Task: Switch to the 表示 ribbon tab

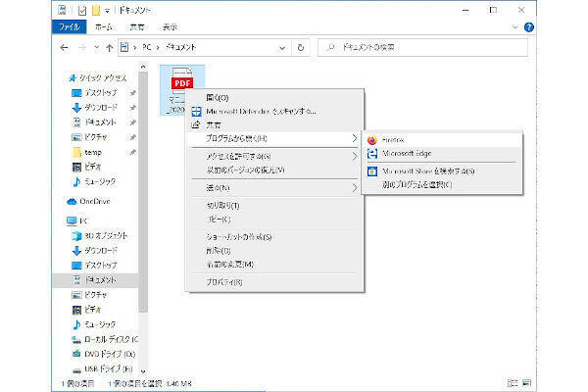Action: click(170, 28)
